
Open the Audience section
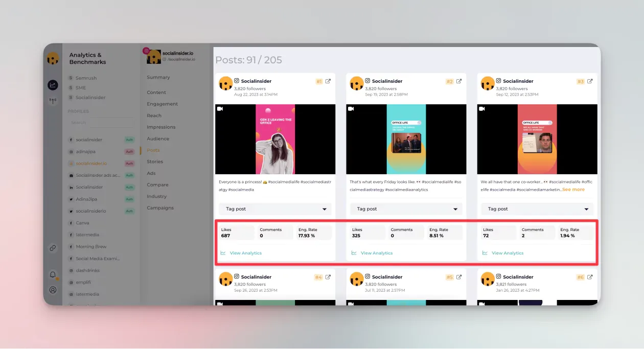point(158,138)
